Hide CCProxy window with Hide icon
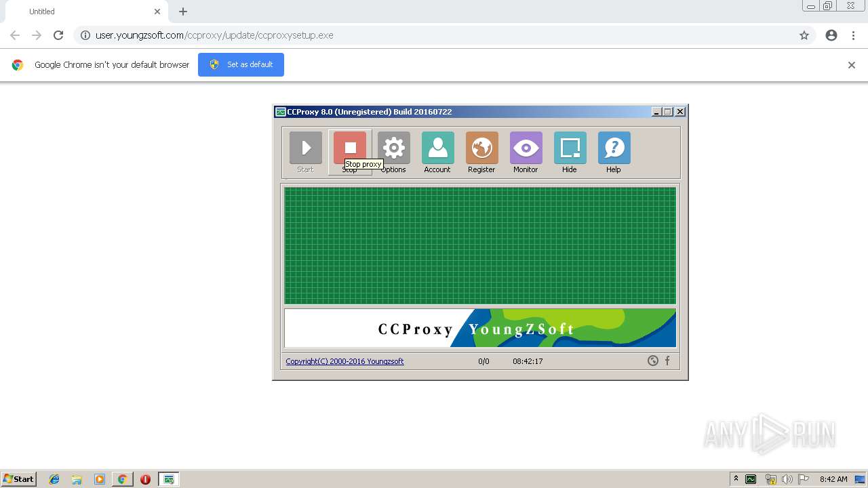 point(570,152)
